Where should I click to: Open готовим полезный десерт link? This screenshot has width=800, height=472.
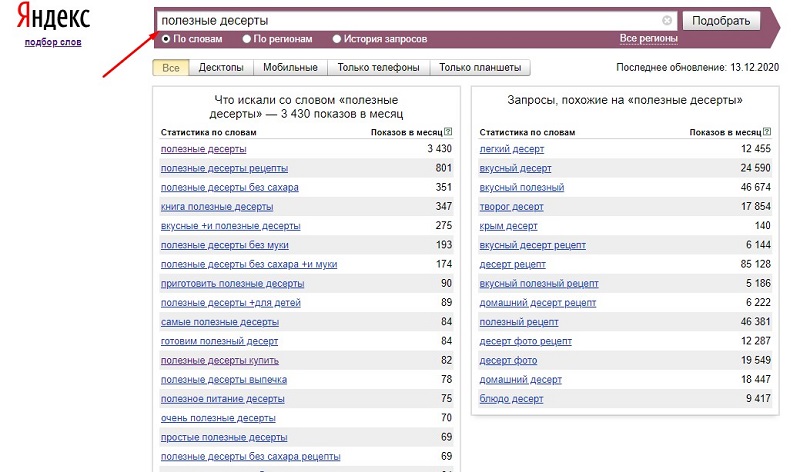(x=219, y=341)
